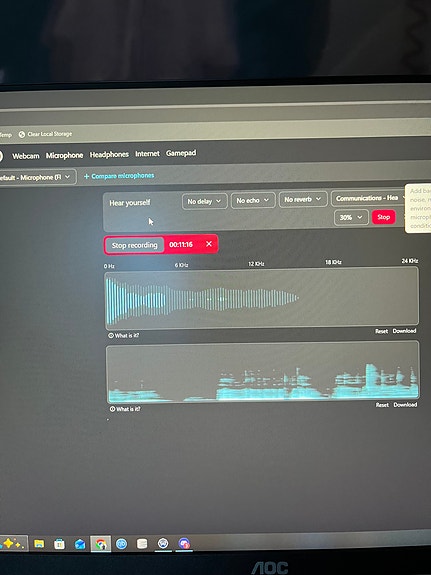Click the Clear Local Storage bookmark

45,134
